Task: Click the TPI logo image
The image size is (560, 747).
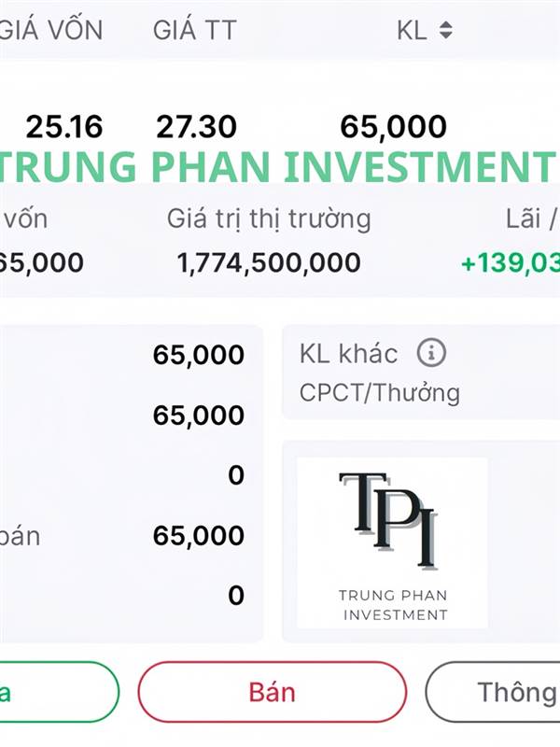Action: 392,542
